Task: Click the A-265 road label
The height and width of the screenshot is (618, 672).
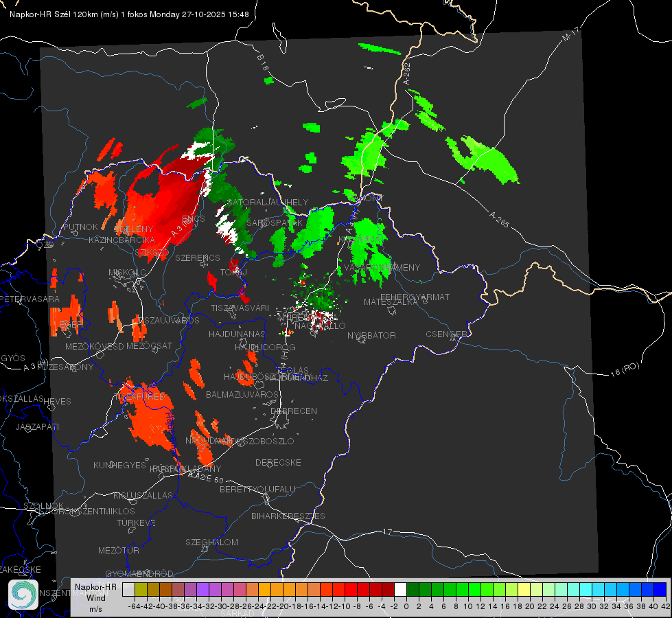Action: coord(500,219)
